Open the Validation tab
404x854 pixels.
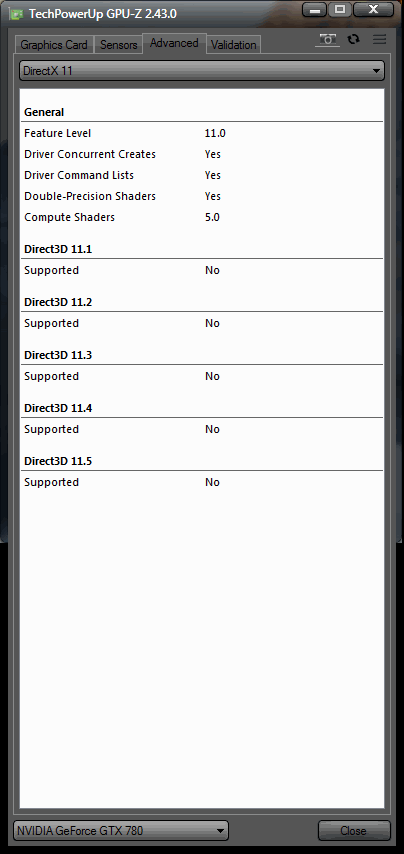pos(234,45)
